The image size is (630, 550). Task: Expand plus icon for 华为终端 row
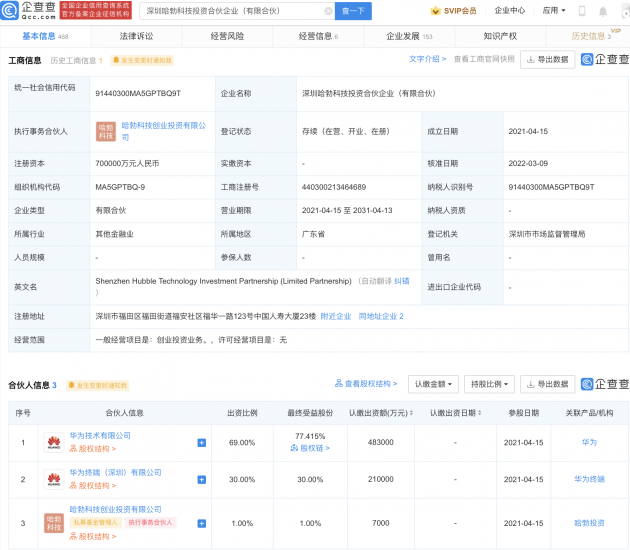tap(202, 480)
